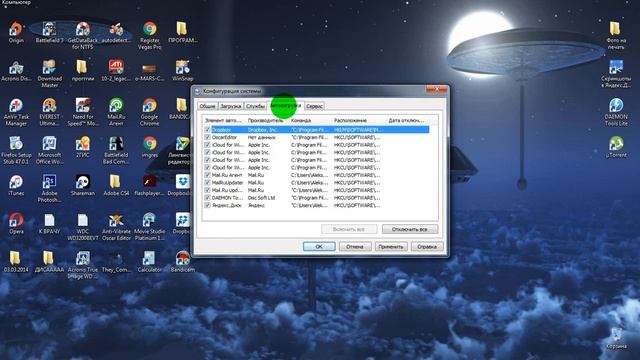Select Battlefield Bad Company shortcut

(116, 150)
